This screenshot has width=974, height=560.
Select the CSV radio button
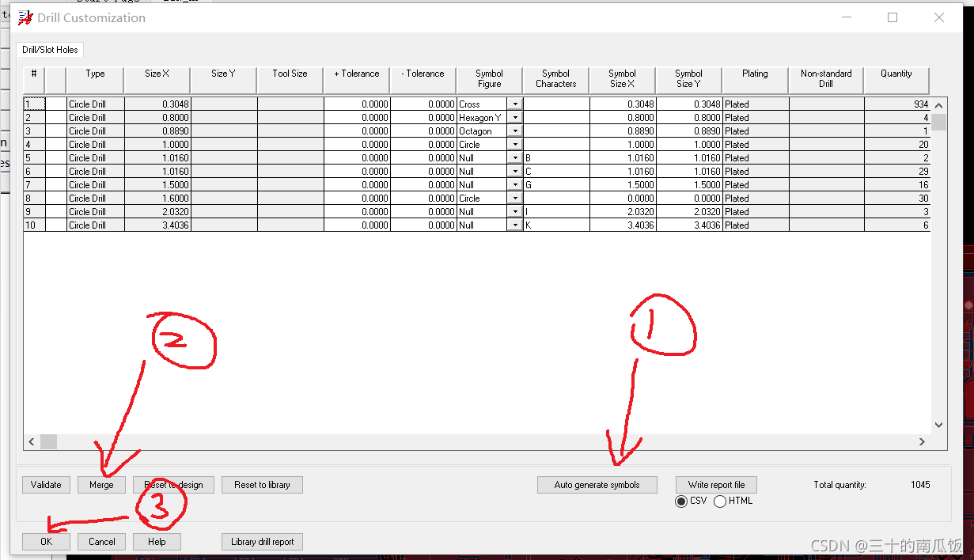(x=681, y=501)
